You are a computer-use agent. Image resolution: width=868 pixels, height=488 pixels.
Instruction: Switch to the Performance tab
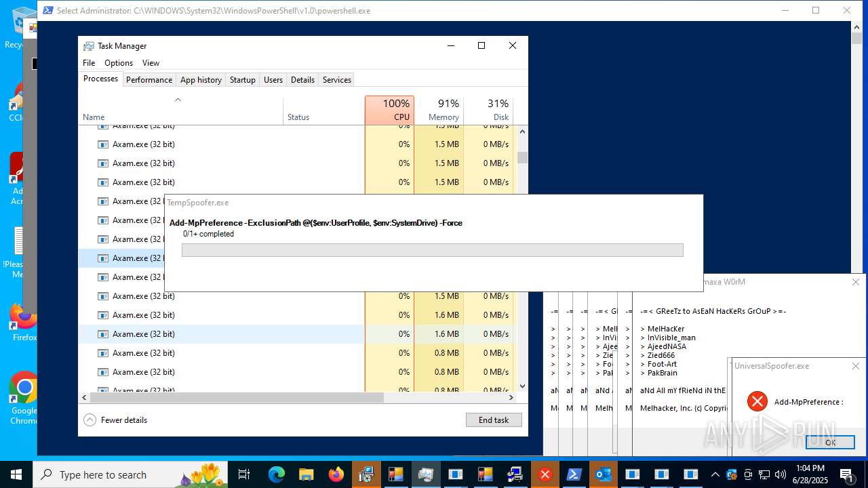(x=149, y=80)
